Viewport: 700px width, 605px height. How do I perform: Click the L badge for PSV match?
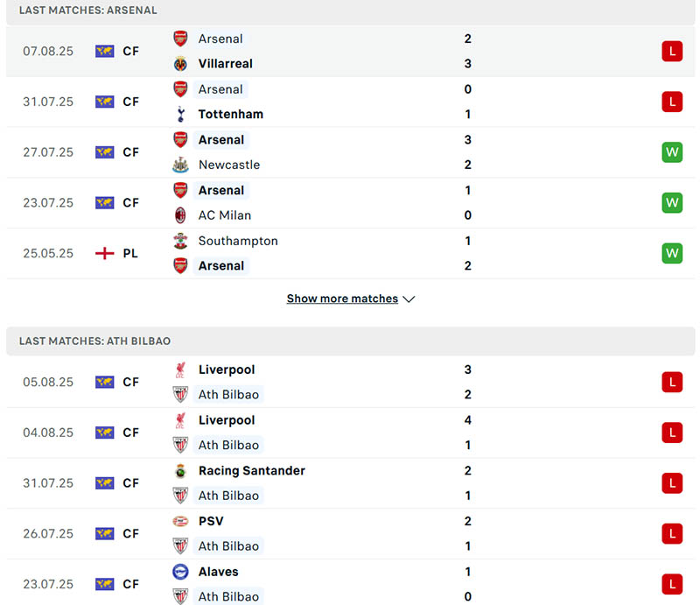[x=671, y=533]
